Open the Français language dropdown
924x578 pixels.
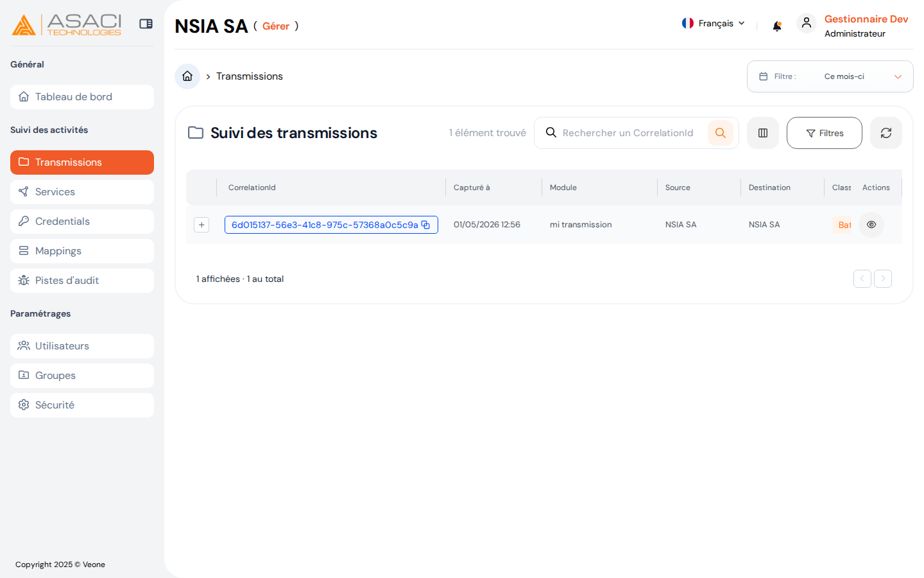pos(714,23)
